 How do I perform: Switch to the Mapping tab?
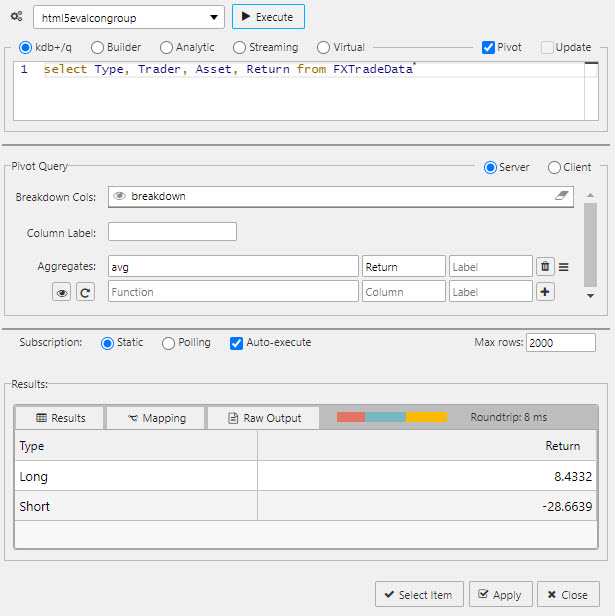(x=155, y=418)
